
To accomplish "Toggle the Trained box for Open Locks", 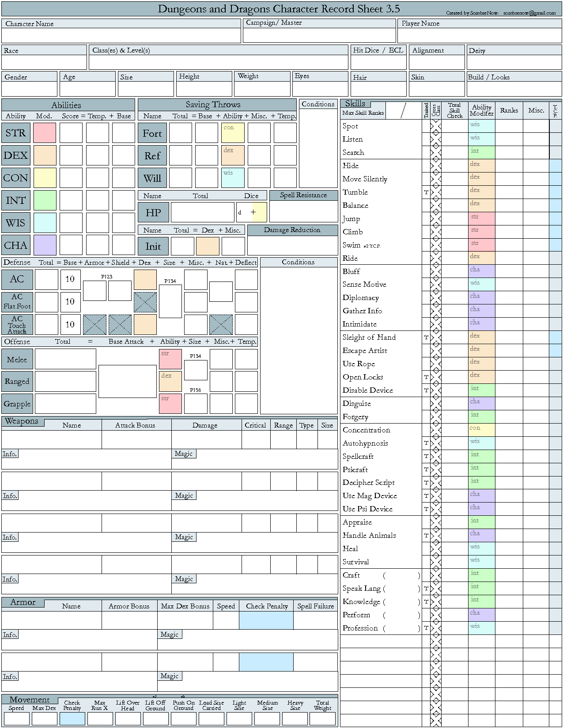I will 426,377.
